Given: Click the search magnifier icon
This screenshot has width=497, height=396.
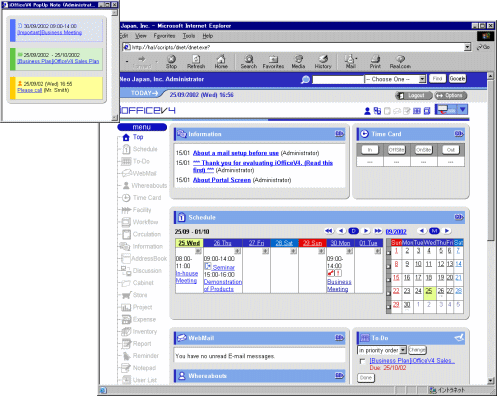Looking at the screenshot, I should 305,79.
